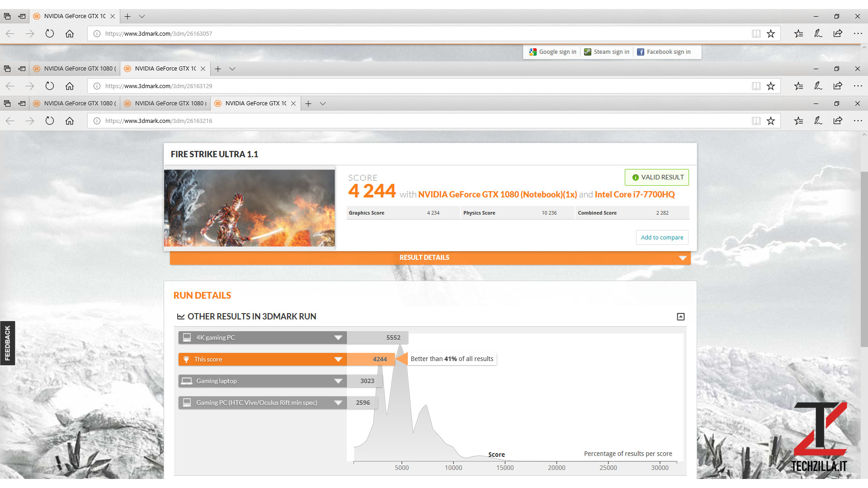Show tabs set aside in 26163216 window
Image resolution: width=868 pixels, height=488 pixels.
7,103
